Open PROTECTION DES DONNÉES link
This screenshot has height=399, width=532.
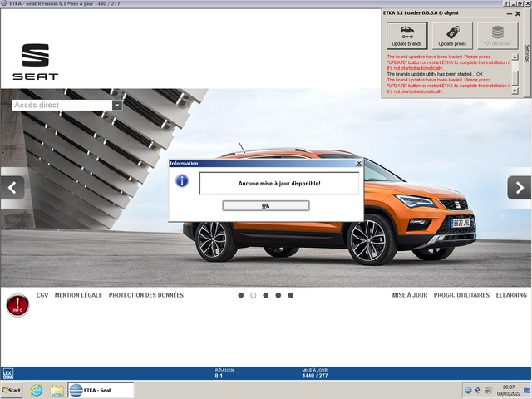146,295
